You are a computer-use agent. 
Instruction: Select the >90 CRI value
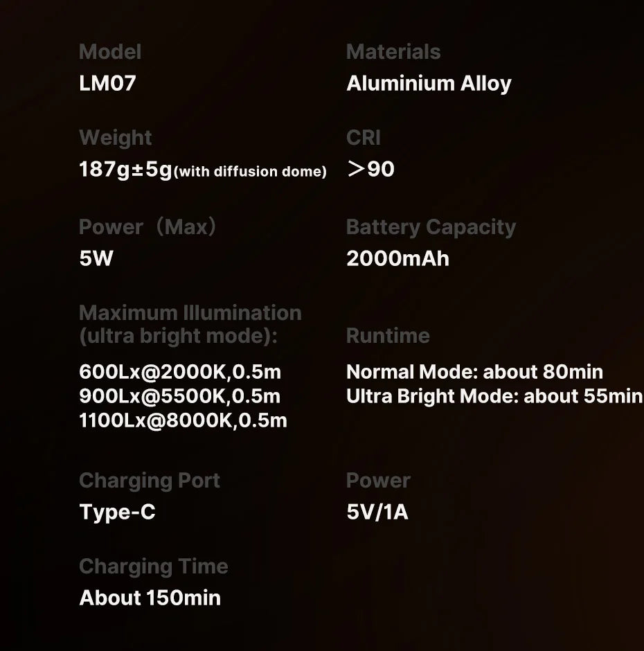(x=370, y=170)
